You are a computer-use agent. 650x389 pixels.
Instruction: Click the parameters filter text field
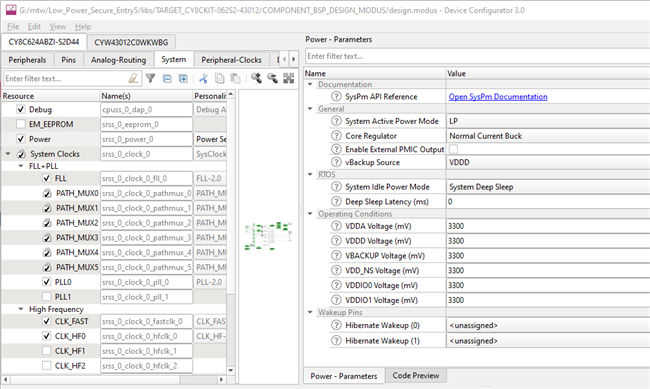click(x=478, y=56)
